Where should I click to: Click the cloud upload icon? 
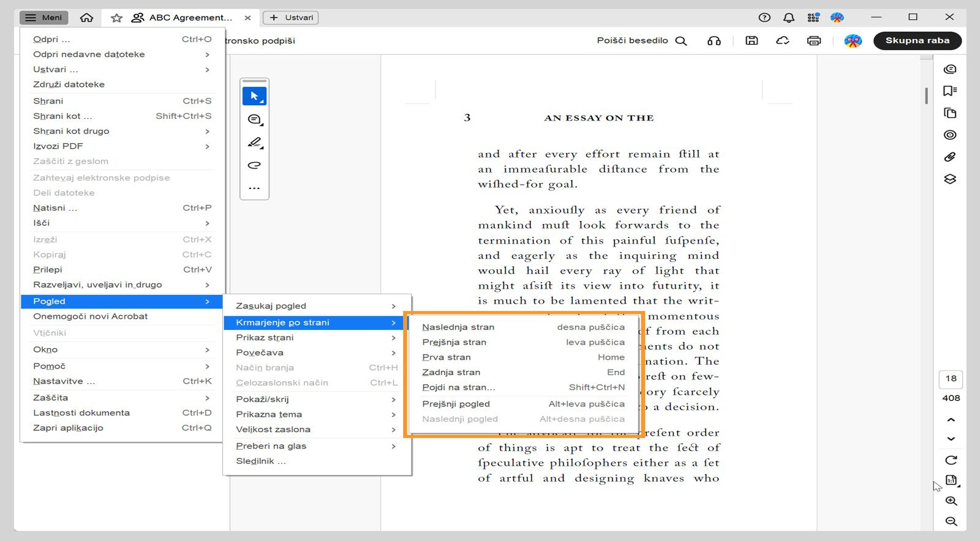tap(783, 41)
